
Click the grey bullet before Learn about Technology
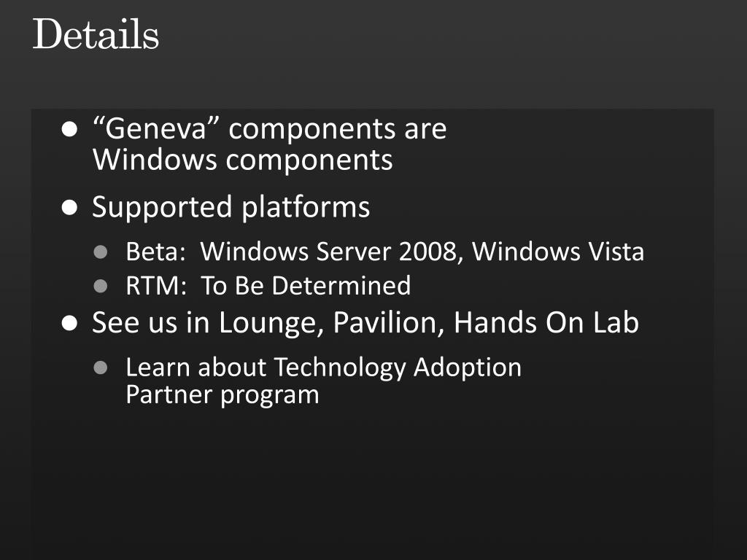[101, 367]
